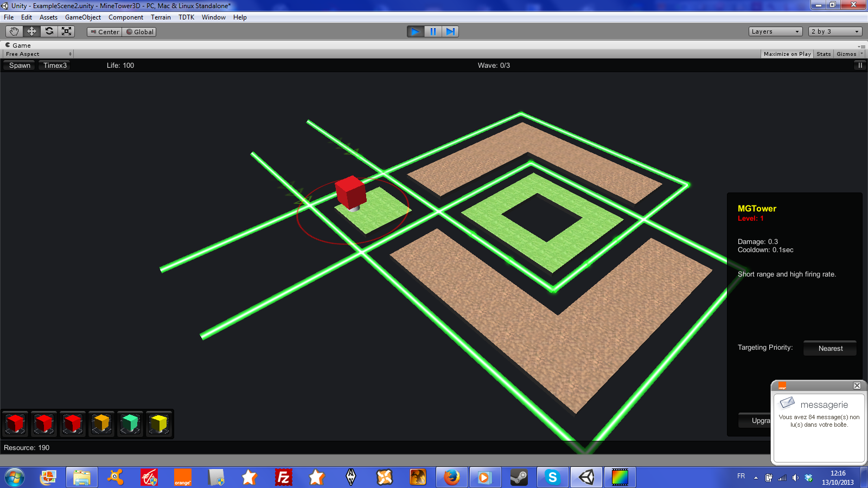Open the TDTK menu
The height and width of the screenshot is (488, 868).
186,17
